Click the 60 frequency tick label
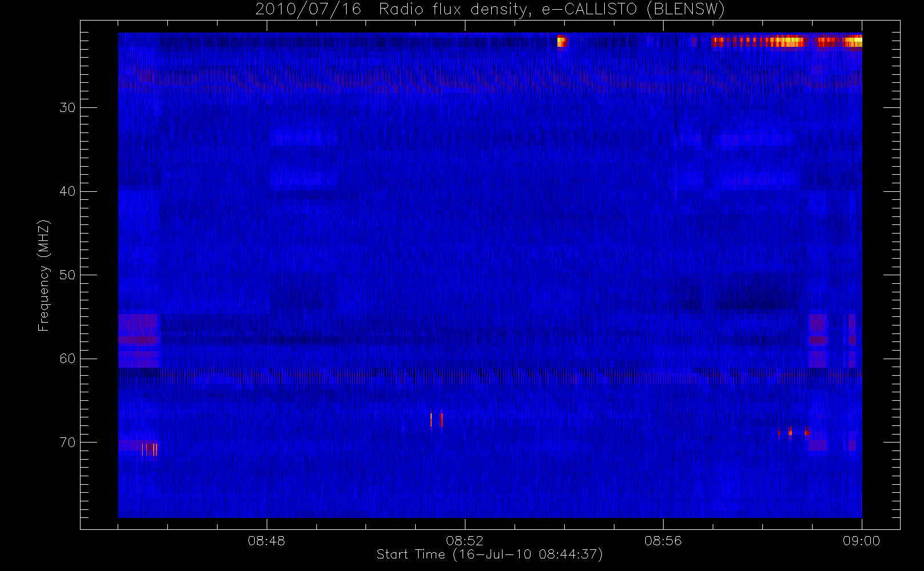The width and height of the screenshot is (924, 571). (x=67, y=359)
